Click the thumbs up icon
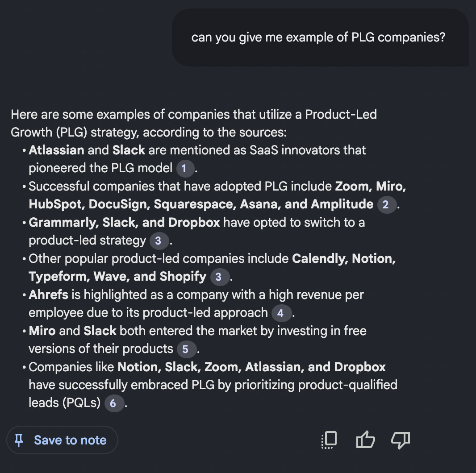Viewport: 476px width, 473px height. [x=365, y=440]
